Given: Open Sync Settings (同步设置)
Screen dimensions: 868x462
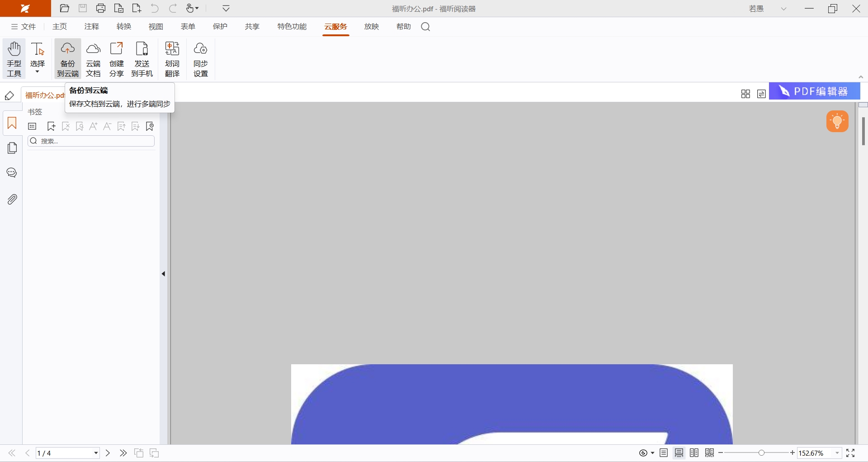Looking at the screenshot, I should click(201, 59).
